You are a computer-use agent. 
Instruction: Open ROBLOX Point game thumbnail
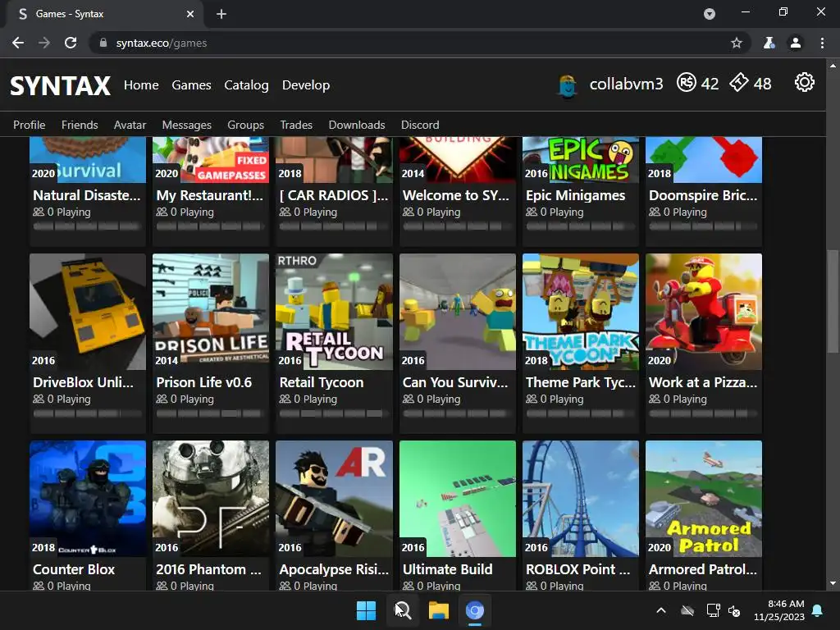(581, 499)
